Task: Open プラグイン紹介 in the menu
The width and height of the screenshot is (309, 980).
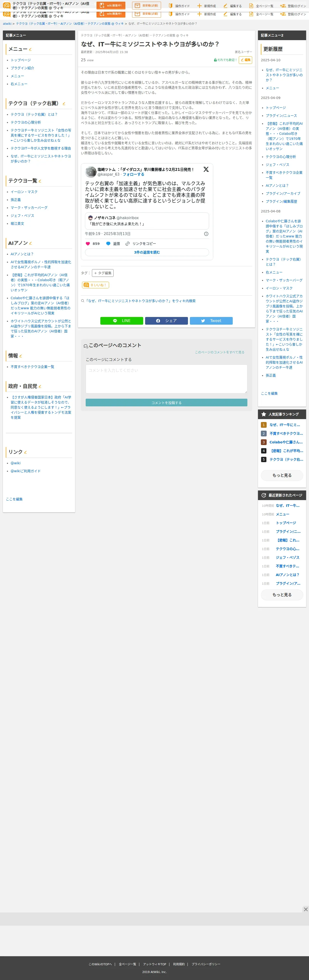Action: click(x=22, y=68)
